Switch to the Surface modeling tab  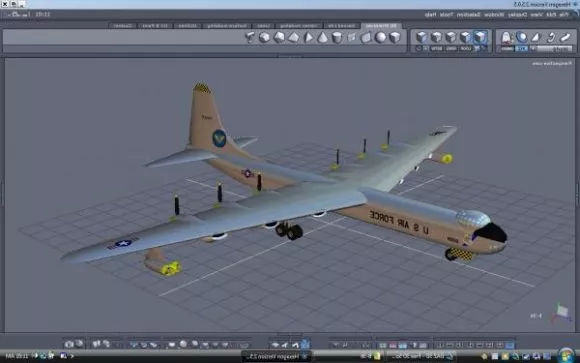(227, 26)
